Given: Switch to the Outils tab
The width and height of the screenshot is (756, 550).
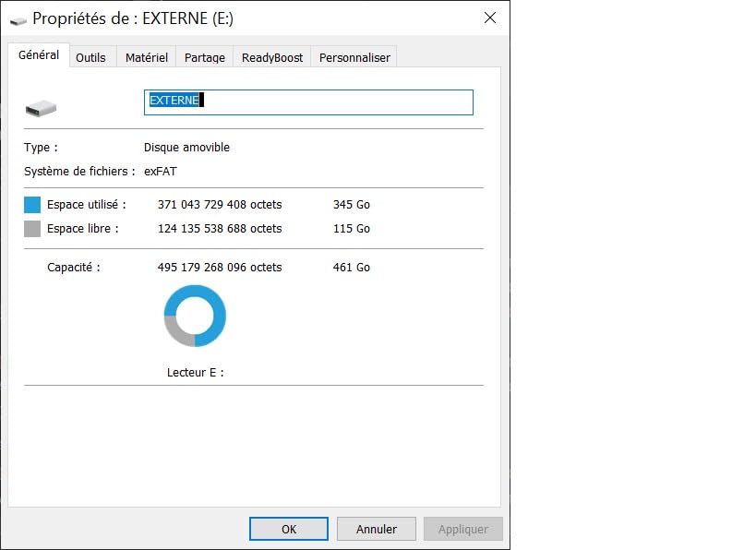Looking at the screenshot, I should click(90, 57).
